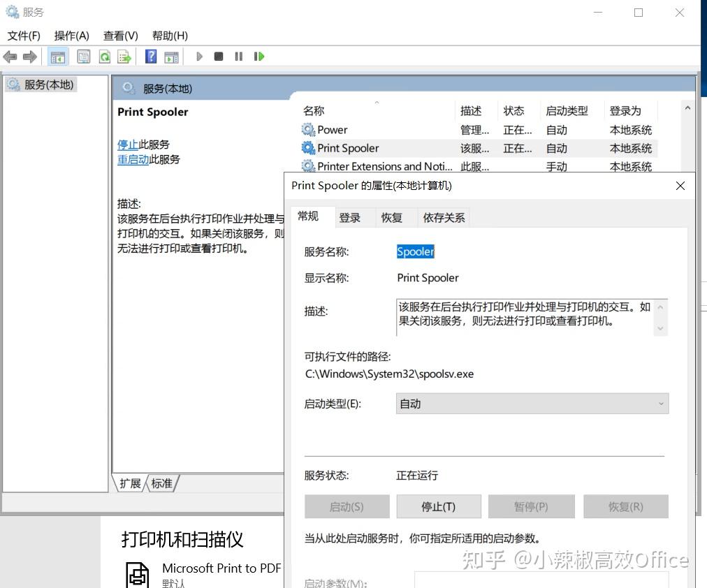Click the Pause Service toolbar icon
Screen dimensions: 707x588
coord(238,56)
